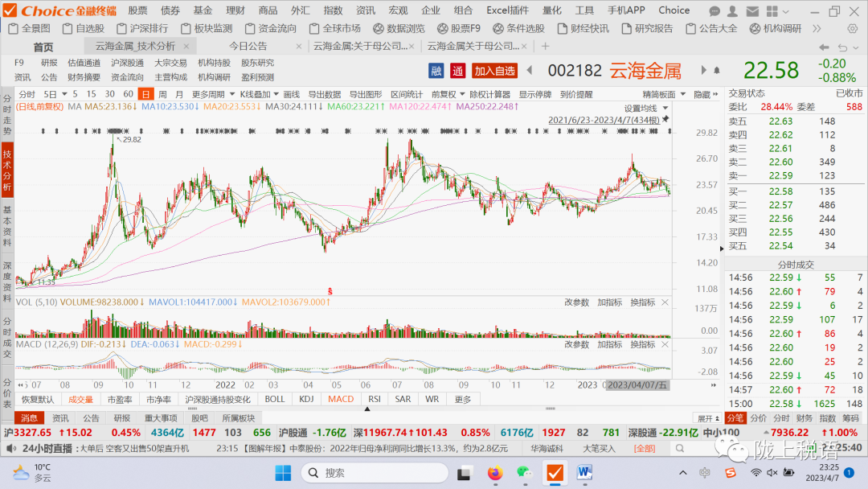This screenshot has width=868, height=489.
Task: Add a new tab with plus icon
Action: tap(545, 47)
